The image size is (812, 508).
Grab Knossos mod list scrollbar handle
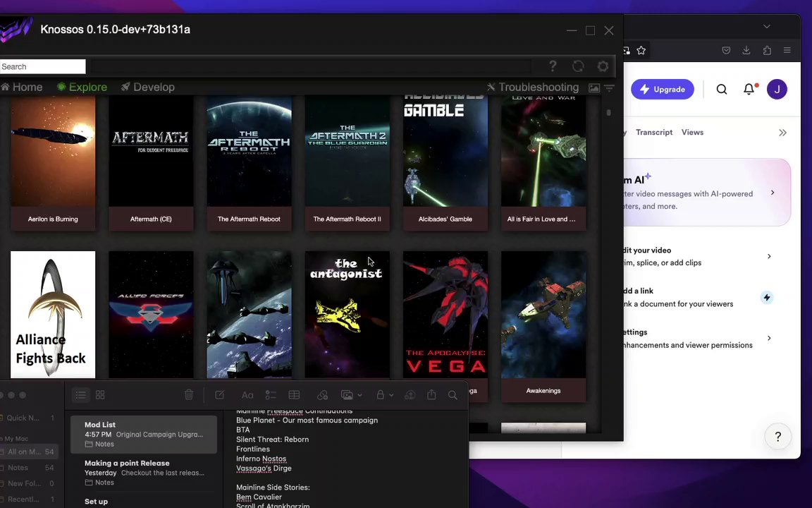[x=609, y=112]
